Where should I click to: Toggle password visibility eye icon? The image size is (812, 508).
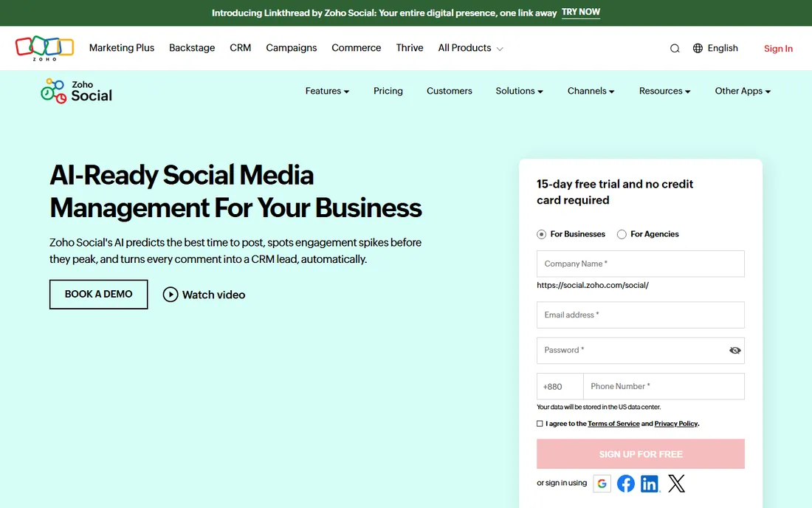[x=734, y=351]
